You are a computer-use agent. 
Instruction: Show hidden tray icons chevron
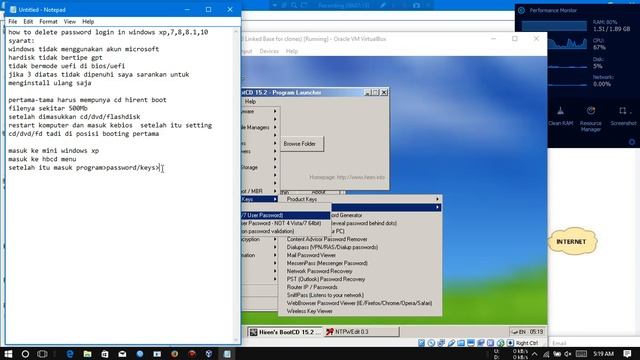(x=535, y=354)
